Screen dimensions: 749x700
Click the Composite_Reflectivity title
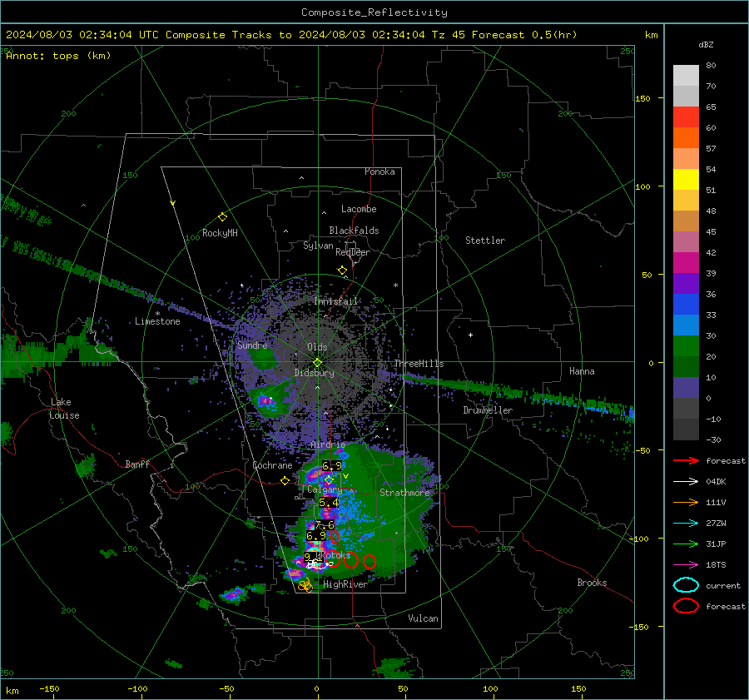point(374,12)
